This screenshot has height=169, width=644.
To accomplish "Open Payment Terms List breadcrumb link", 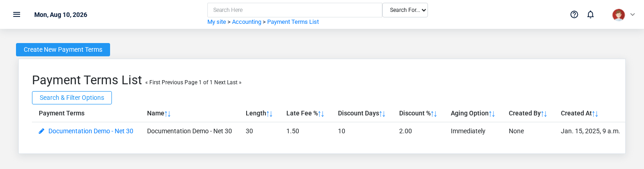I will point(293,22).
